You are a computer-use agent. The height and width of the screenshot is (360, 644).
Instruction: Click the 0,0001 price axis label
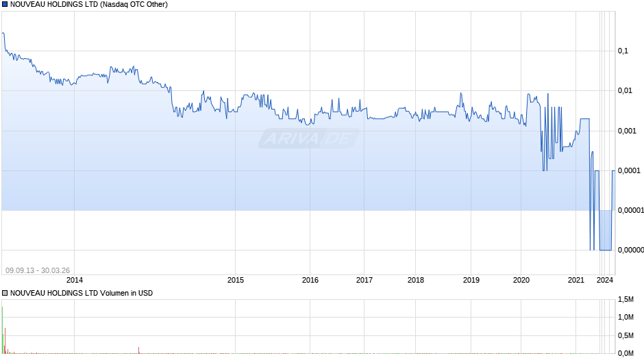pos(629,171)
